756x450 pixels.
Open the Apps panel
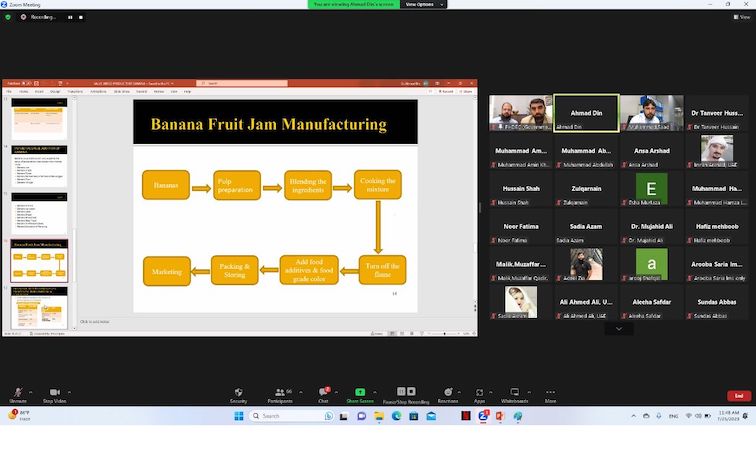[479, 394]
